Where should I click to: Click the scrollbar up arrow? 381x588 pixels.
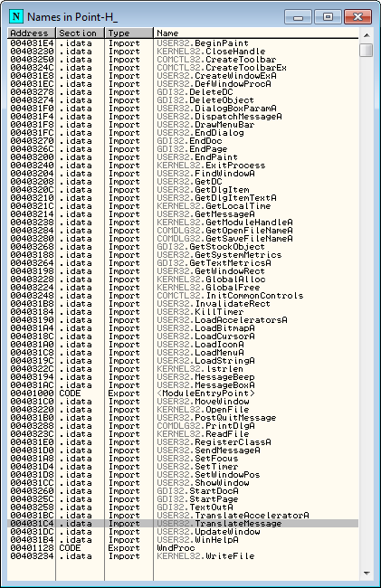click(367, 35)
